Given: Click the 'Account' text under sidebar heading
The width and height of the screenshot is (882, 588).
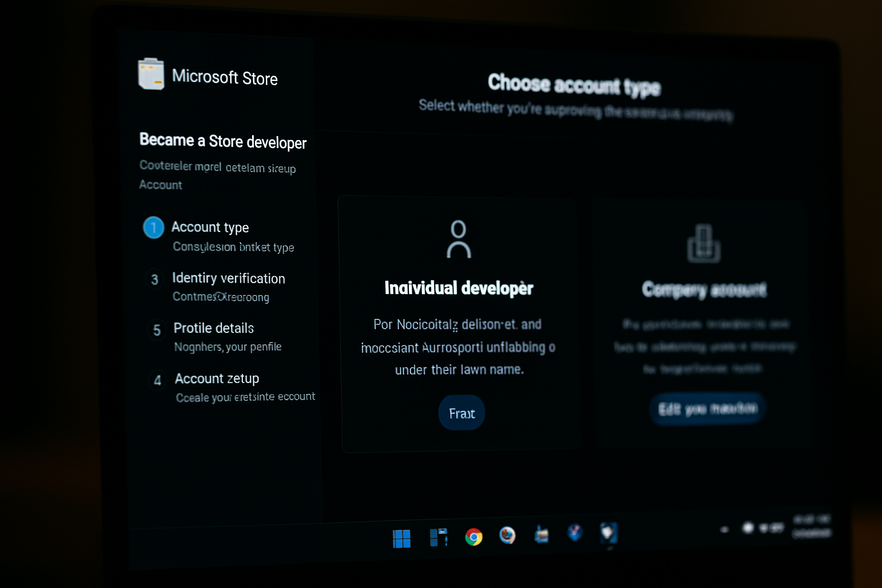Looking at the screenshot, I should tap(161, 185).
